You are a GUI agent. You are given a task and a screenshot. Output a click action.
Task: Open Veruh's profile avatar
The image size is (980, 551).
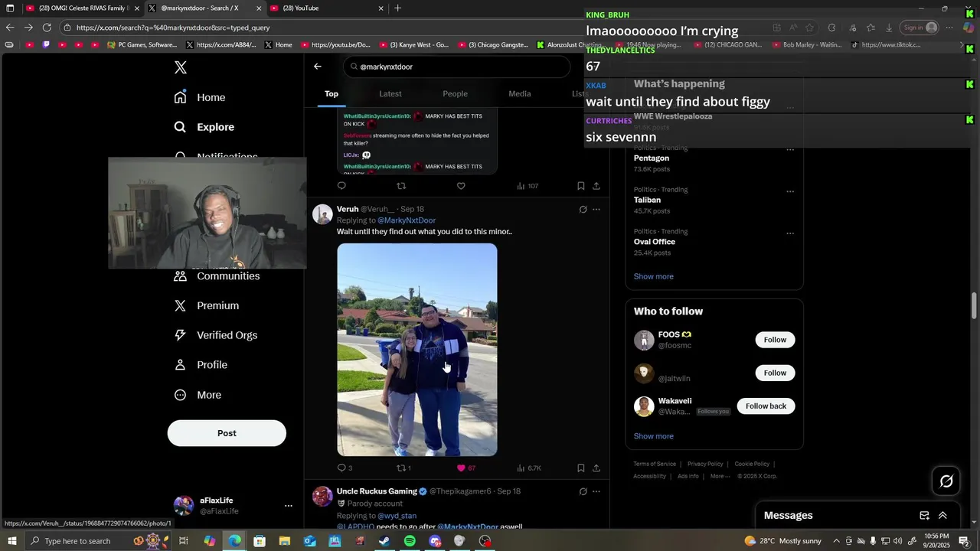(x=322, y=214)
